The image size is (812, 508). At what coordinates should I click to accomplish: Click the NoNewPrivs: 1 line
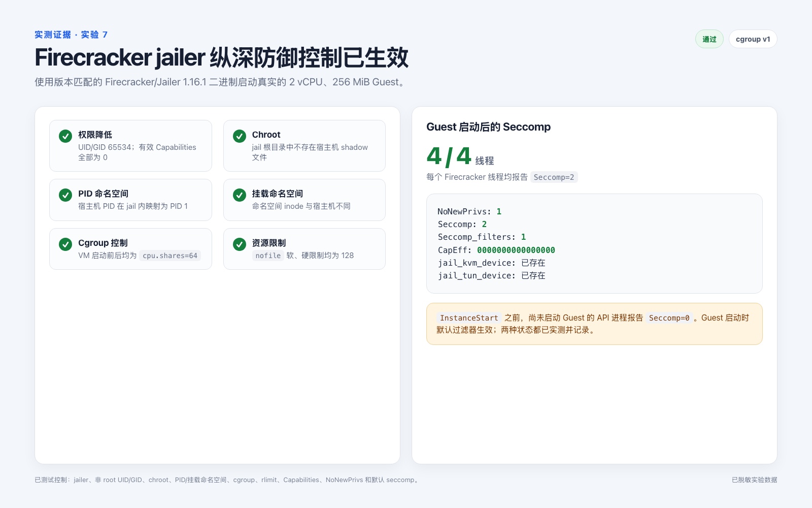pos(469,211)
